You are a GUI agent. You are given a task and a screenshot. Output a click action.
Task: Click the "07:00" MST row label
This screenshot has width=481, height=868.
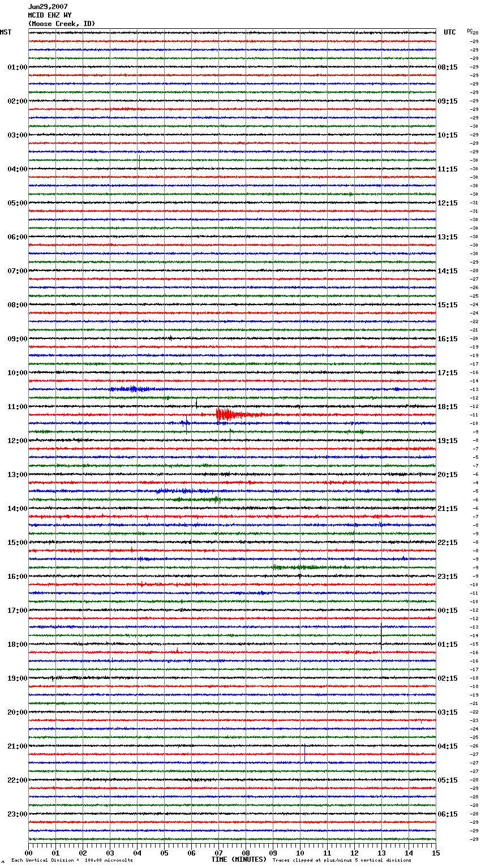click(18, 271)
